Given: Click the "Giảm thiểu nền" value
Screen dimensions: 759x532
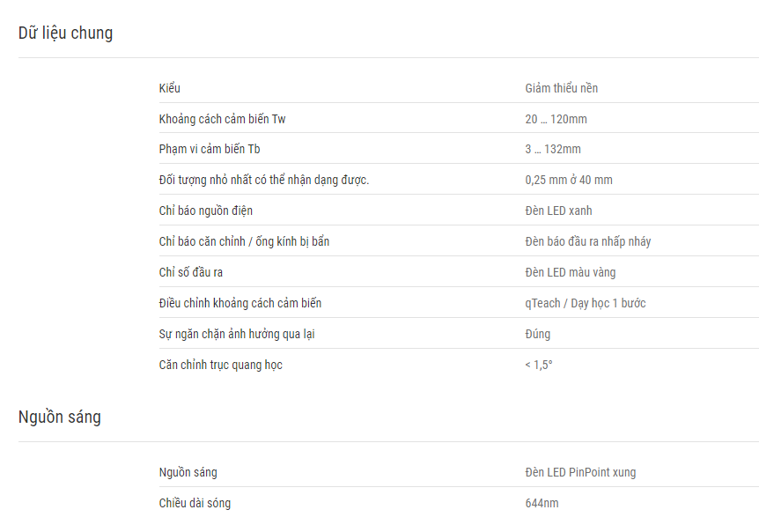Looking at the screenshot, I should 562,88.
